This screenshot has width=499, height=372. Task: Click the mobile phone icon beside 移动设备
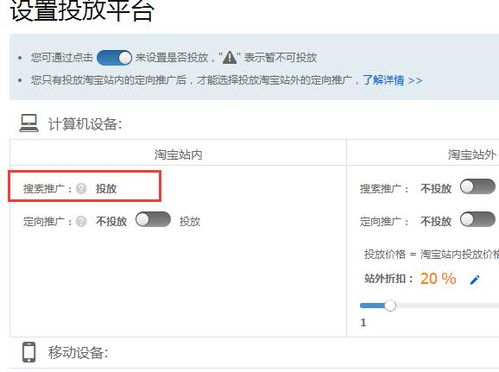[x=29, y=352]
